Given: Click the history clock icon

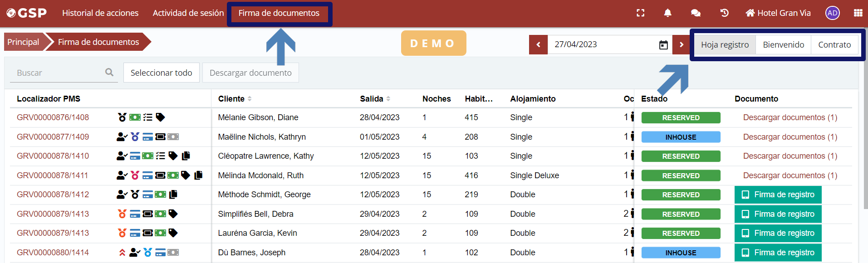Looking at the screenshot, I should [x=724, y=13].
